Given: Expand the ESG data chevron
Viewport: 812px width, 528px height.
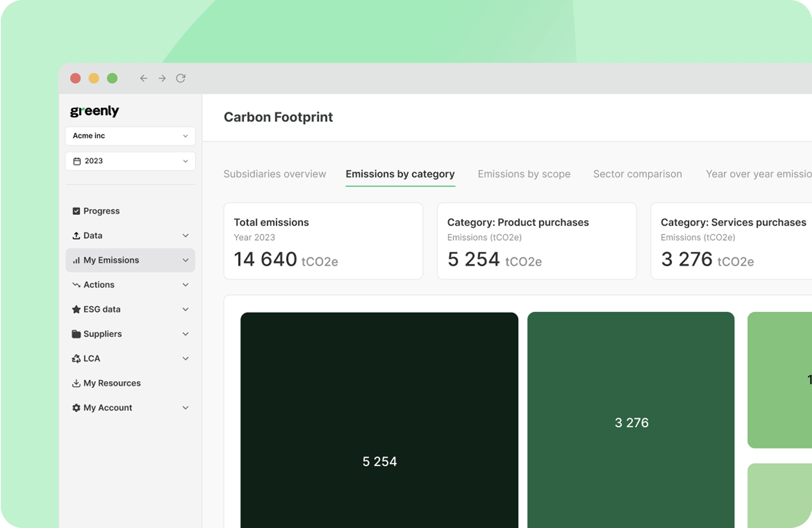Looking at the screenshot, I should pyautogui.click(x=185, y=309).
